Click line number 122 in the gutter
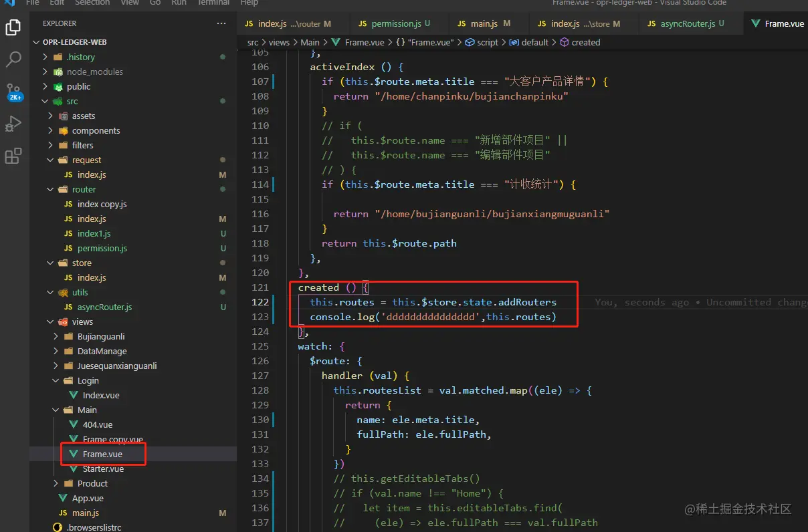Screen dimensions: 808x532 pos(260,302)
